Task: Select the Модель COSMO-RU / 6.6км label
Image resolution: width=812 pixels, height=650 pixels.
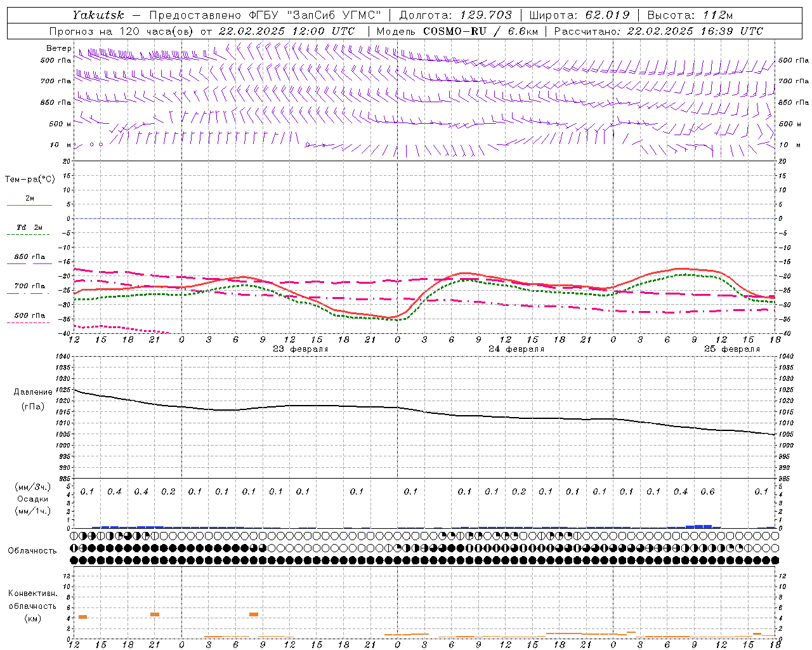Action: (x=457, y=31)
